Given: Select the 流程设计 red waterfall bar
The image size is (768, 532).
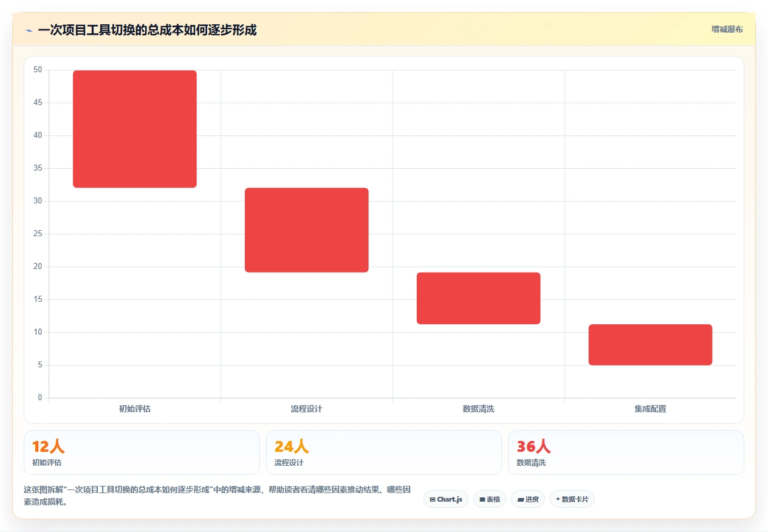Looking at the screenshot, I should coord(307,230).
